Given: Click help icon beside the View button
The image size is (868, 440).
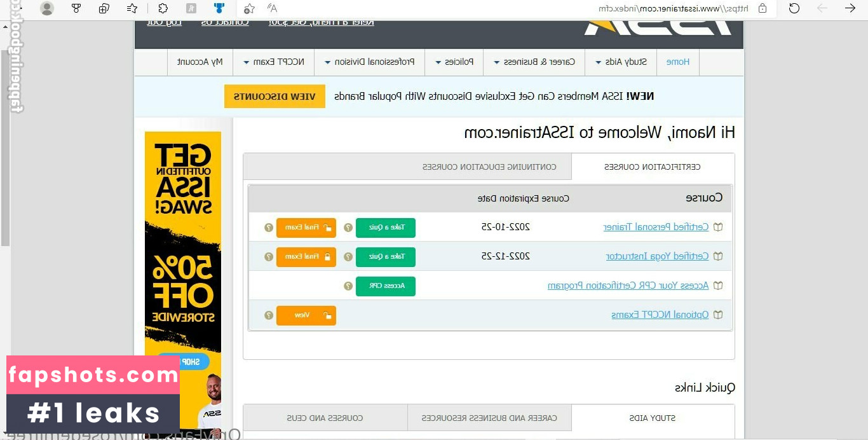Looking at the screenshot, I should [x=269, y=315].
